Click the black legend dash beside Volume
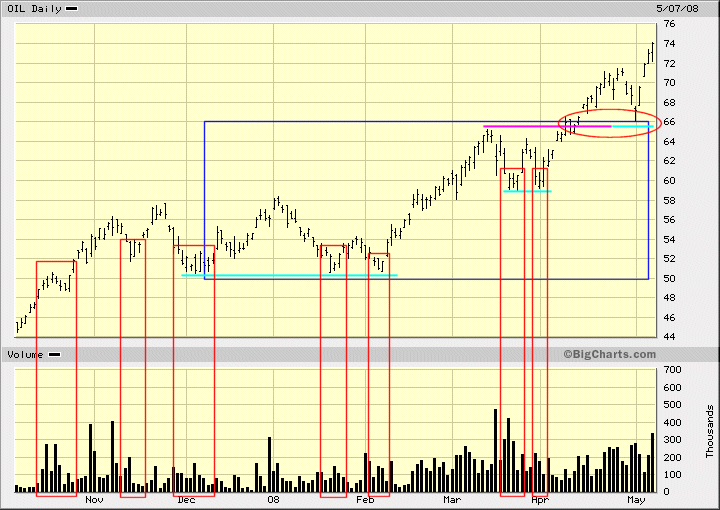 [x=54, y=354]
